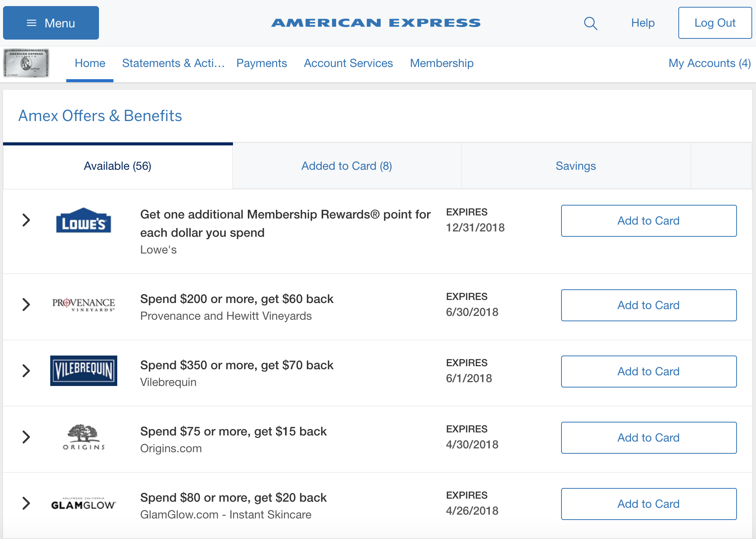This screenshot has height=539, width=756.
Task: Add the Origins.com offer to card
Action: 649,438
